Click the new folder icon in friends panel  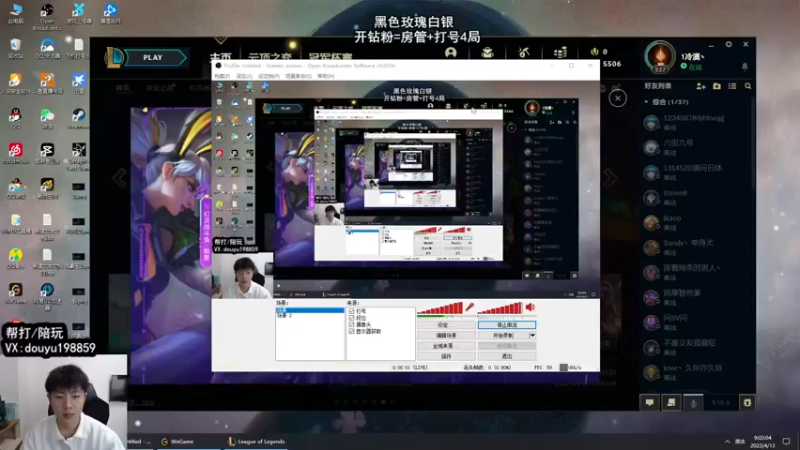click(717, 86)
